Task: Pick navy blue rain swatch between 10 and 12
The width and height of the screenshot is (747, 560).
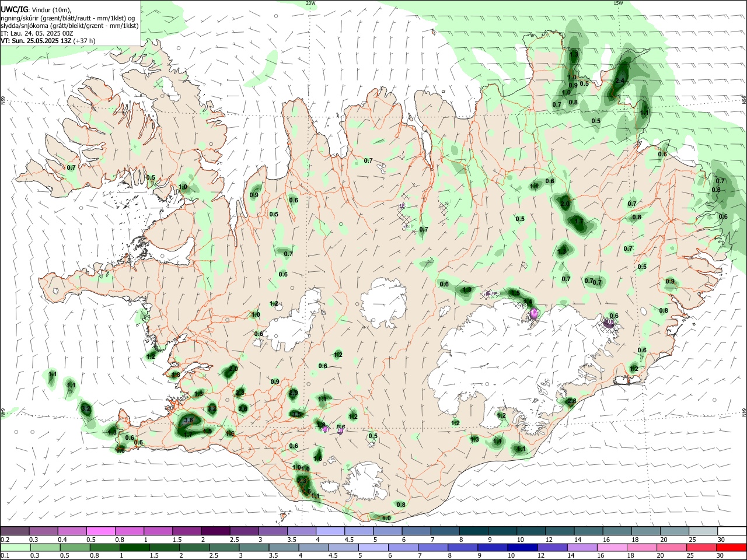Action: pyautogui.click(x=523, y=548)
